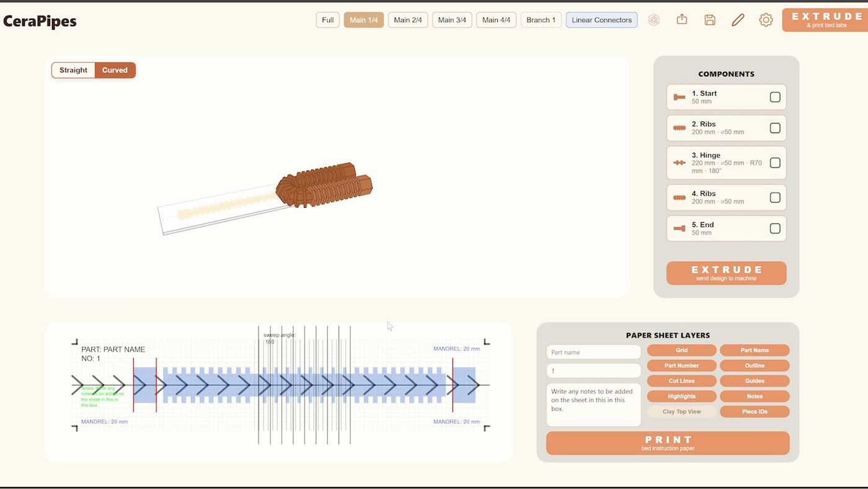Click the Start component's pipe icon
This screenshot has height=489, width=868.
coord(680,97)
